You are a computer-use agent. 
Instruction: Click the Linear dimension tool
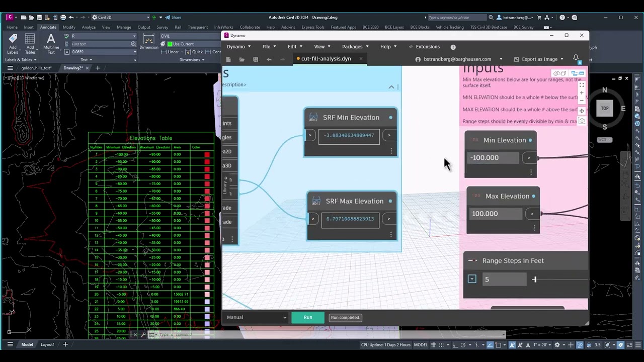pyautogui.click(x=170, y=52)
